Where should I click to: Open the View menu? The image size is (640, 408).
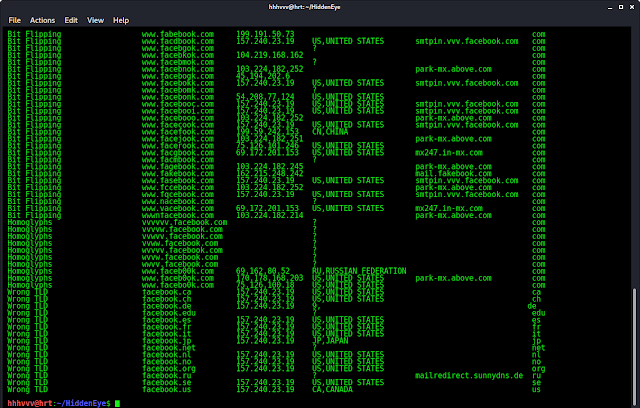(96, 20)
